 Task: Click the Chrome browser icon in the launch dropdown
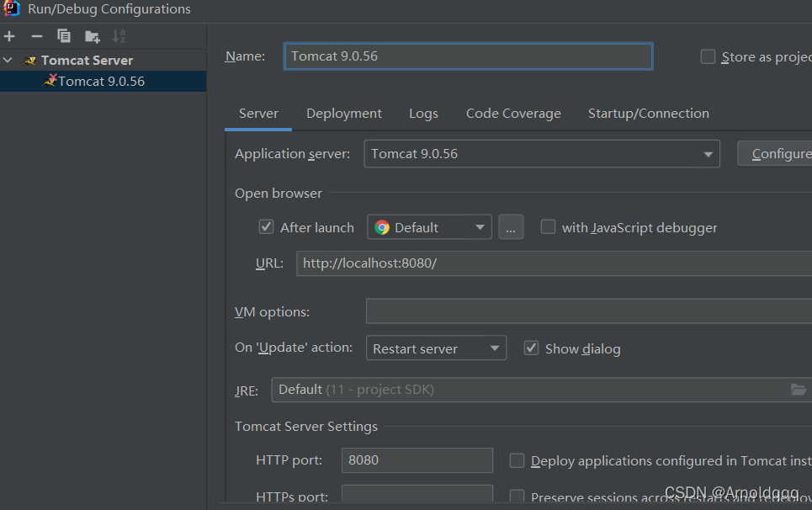click(x=381, y=226)
